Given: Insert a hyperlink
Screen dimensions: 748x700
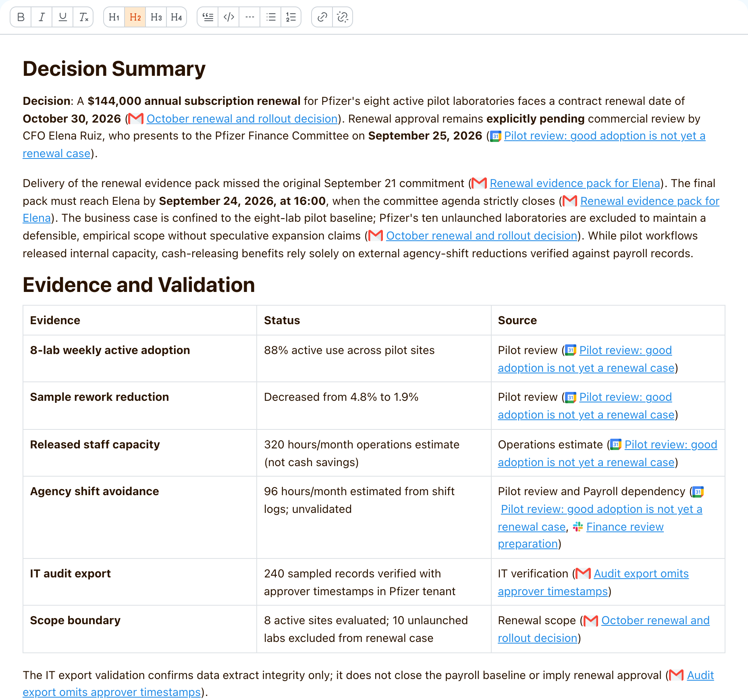Looking at the screenshot, I should pyautogui.click(x=322, y=17).
